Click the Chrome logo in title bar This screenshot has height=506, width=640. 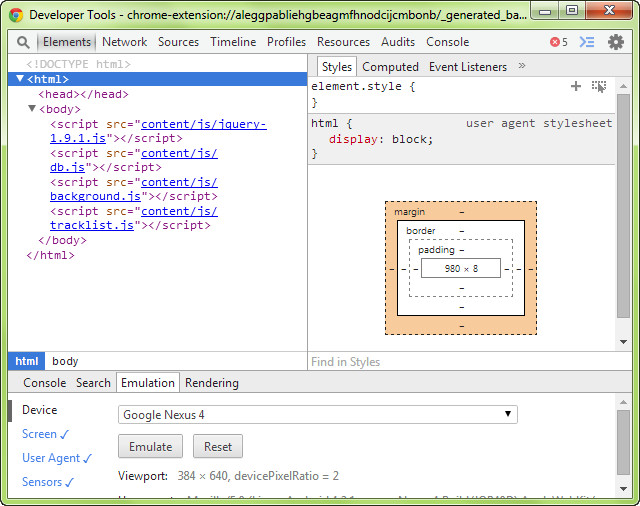click(16, 15)
